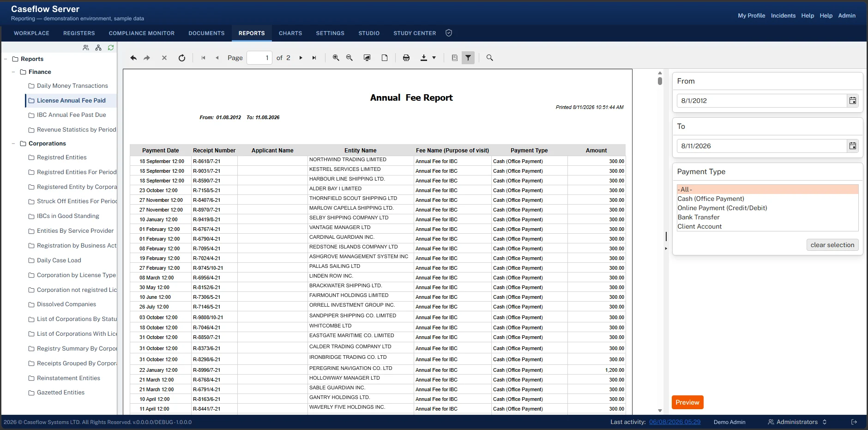Click the From date input field
The height and width of the screenshot is (430, 868).
pyautogui.click(x=762, y=101)
